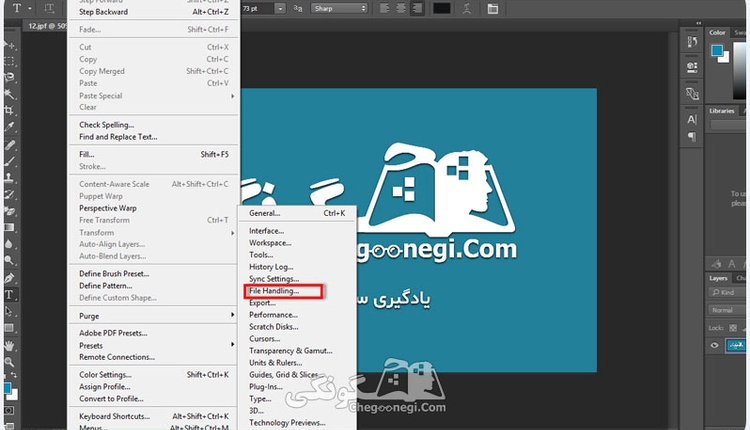Open the font size dropdown arrow
This screenshot has width=750, height=430.
280,9
